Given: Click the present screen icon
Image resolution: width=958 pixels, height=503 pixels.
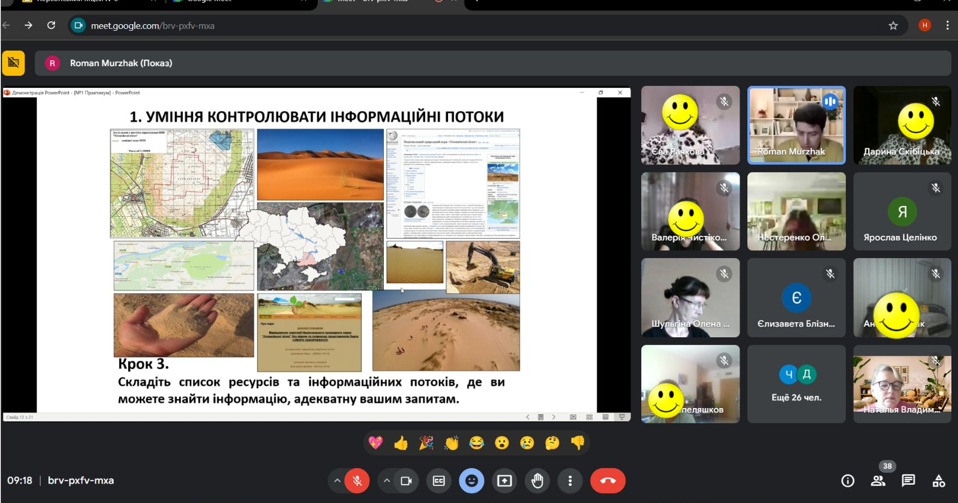Looking at the screenshot, I should (505, 481).
